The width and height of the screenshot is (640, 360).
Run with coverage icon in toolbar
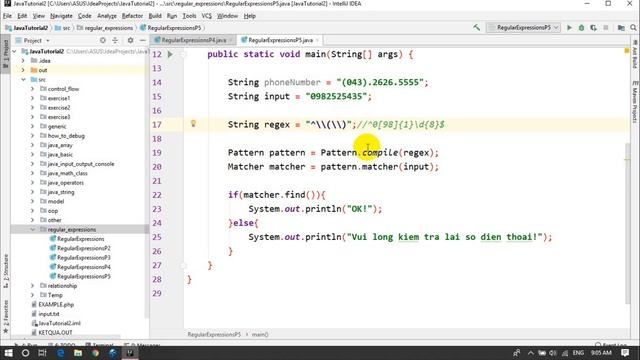click(x=593, y=28)
